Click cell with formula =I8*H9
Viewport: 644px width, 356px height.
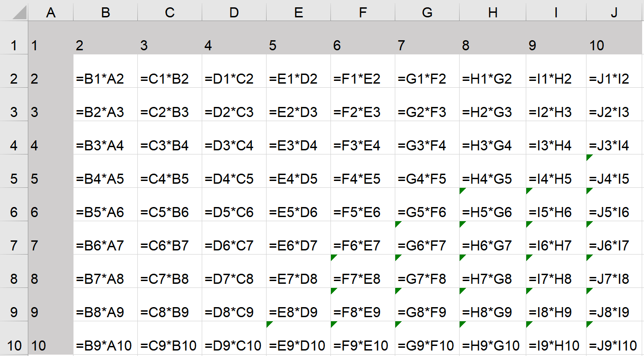pyautogui.click(x=556, y=304)
